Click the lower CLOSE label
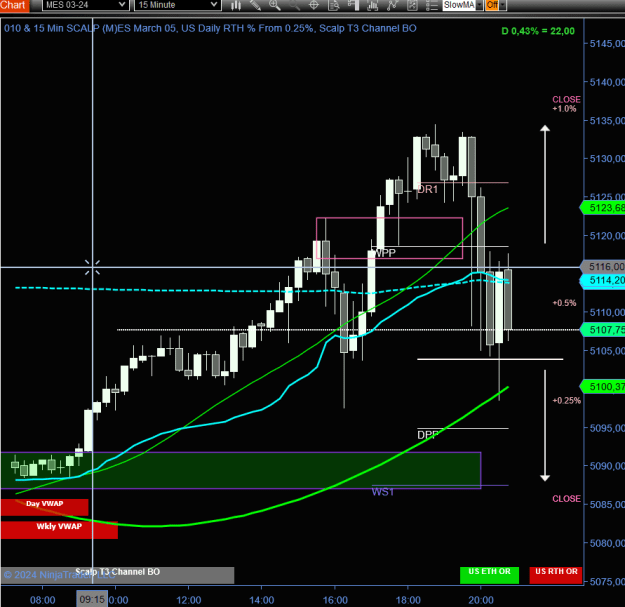 [x=566, y=499]
